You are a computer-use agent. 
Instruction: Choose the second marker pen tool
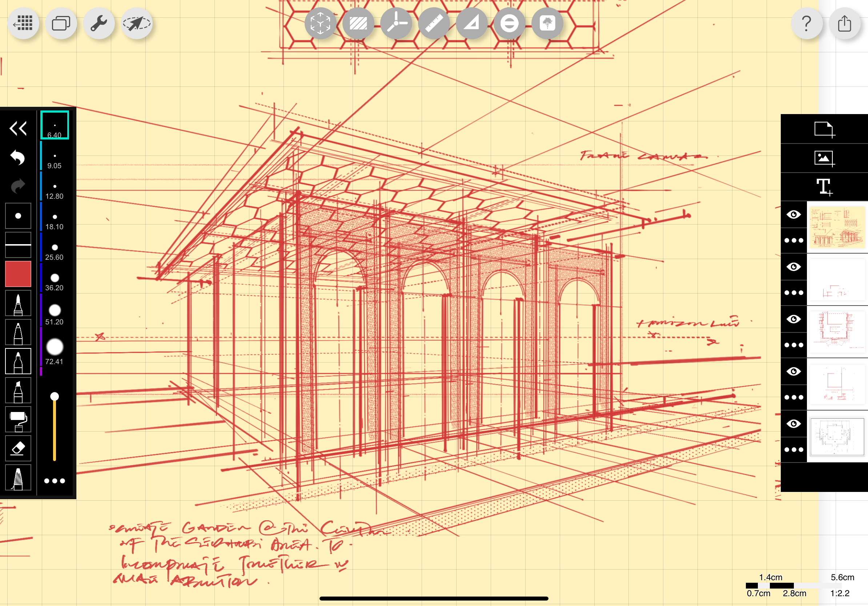[x=18, y=332]
